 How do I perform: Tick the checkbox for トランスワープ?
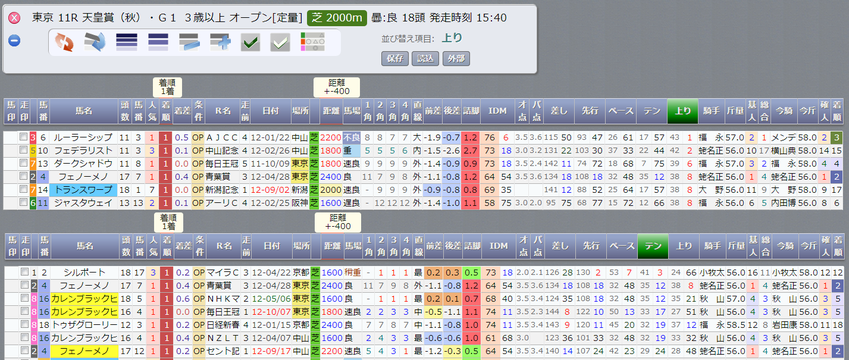pos(23,189)
